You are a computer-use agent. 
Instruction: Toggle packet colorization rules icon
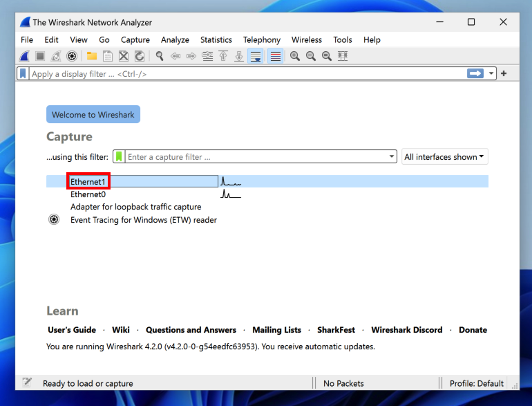click(276, 56)
